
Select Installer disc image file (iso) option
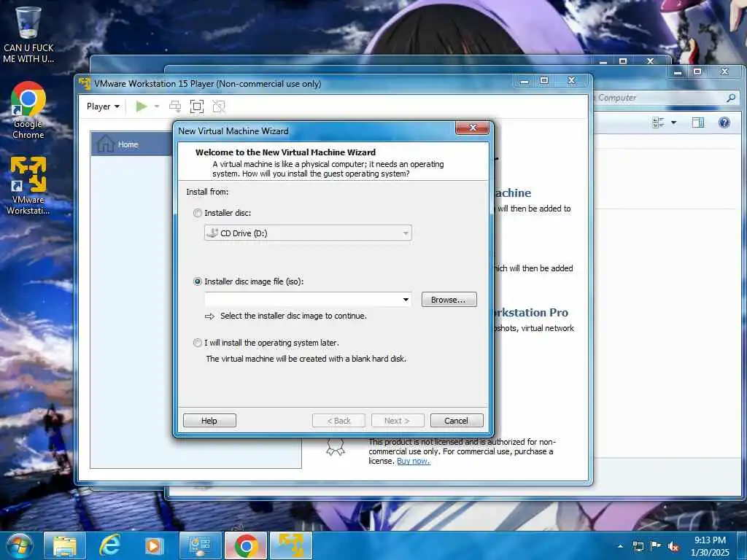tap(197, 281)
